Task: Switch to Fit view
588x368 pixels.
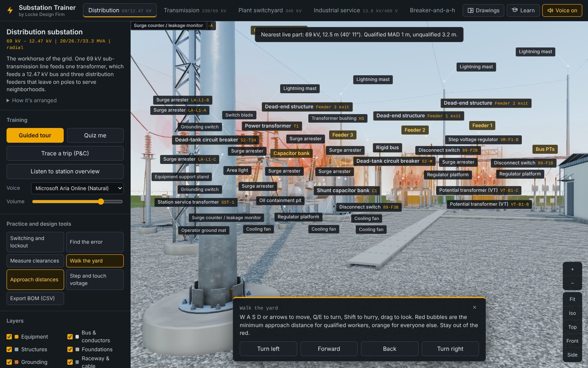Action: tap(572, 299)
